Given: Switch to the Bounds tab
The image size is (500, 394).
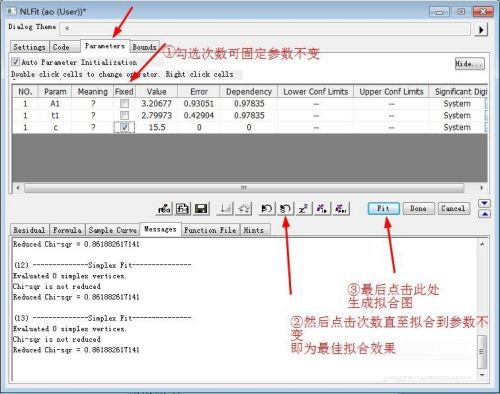Looking at the screenshot, I should (144, 47).
